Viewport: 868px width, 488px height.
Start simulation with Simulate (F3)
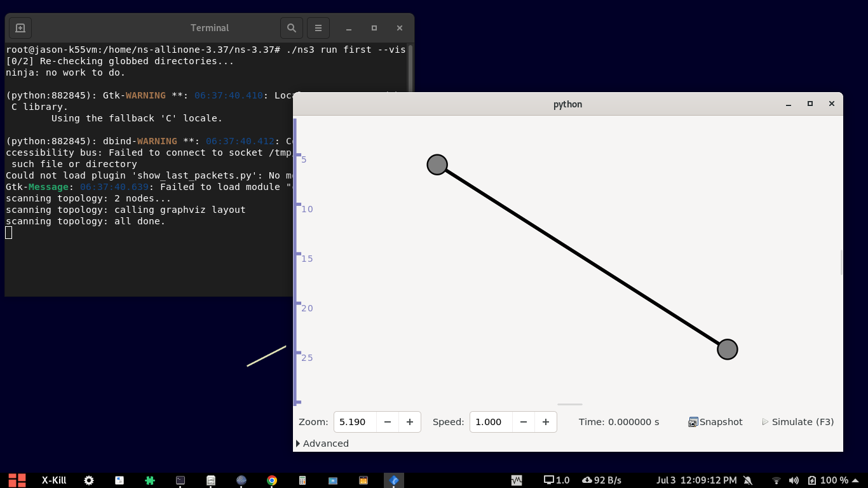[798, 422]
